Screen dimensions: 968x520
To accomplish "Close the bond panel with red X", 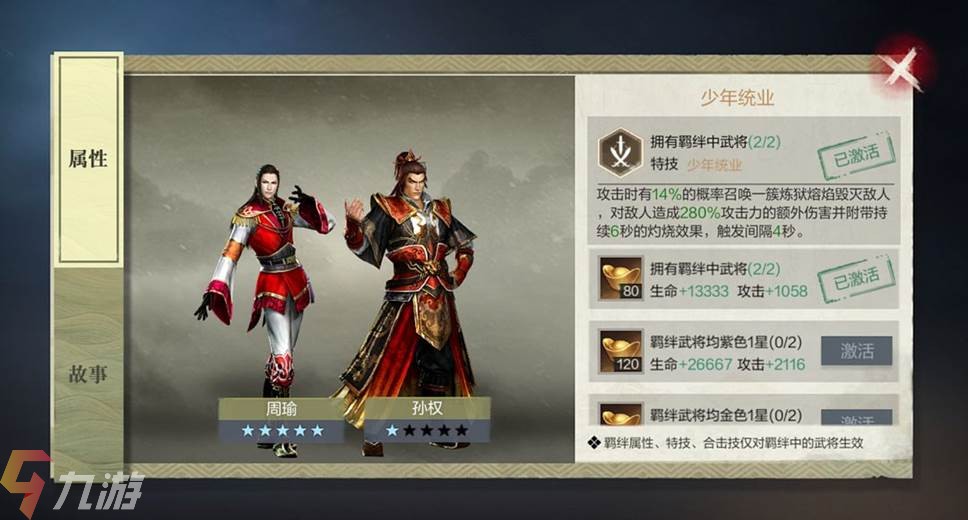I will click(x=902, y=67).
